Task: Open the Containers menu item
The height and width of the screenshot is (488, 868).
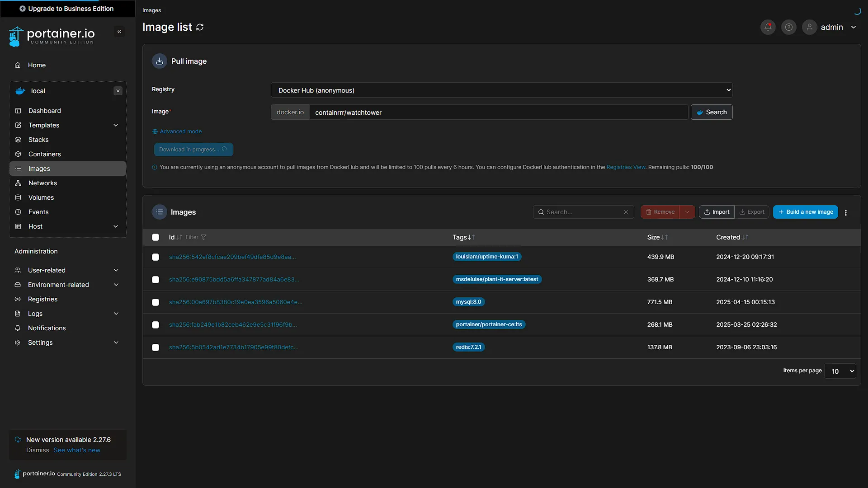Action: (x=68, y=154)
